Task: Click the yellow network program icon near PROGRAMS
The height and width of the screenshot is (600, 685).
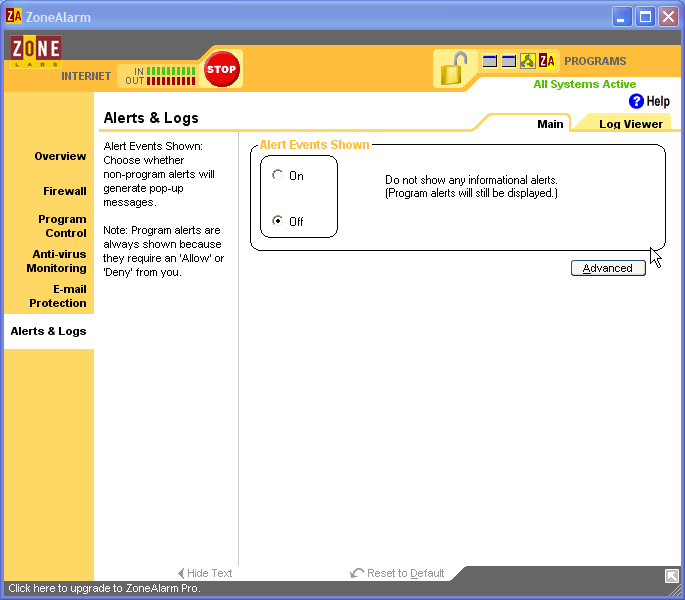Action: [528, 61]
